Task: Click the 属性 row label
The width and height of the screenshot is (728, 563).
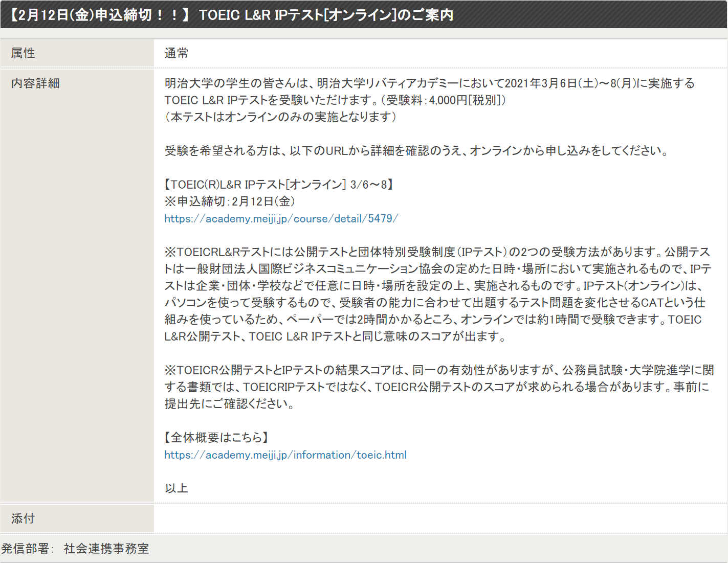Action: (24, 53)
